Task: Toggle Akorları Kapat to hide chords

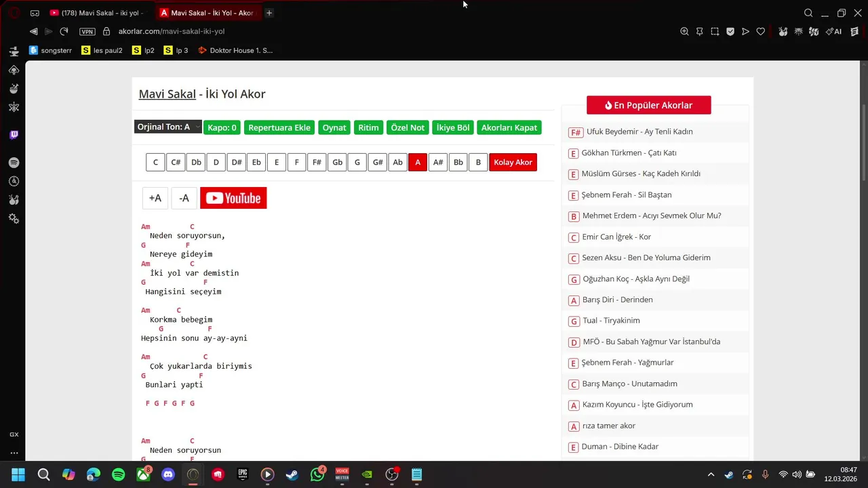Action: (x=509, y=127)
